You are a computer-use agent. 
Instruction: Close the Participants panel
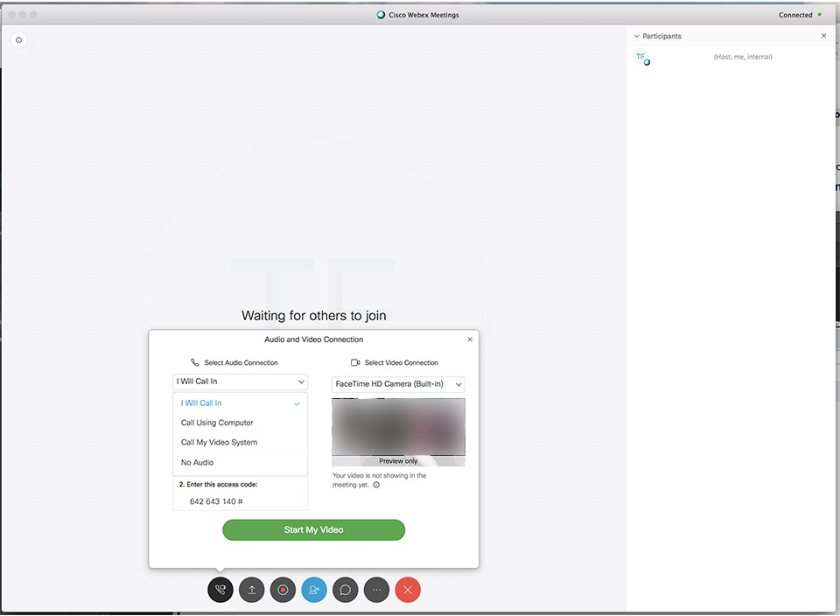coord(823,36)
